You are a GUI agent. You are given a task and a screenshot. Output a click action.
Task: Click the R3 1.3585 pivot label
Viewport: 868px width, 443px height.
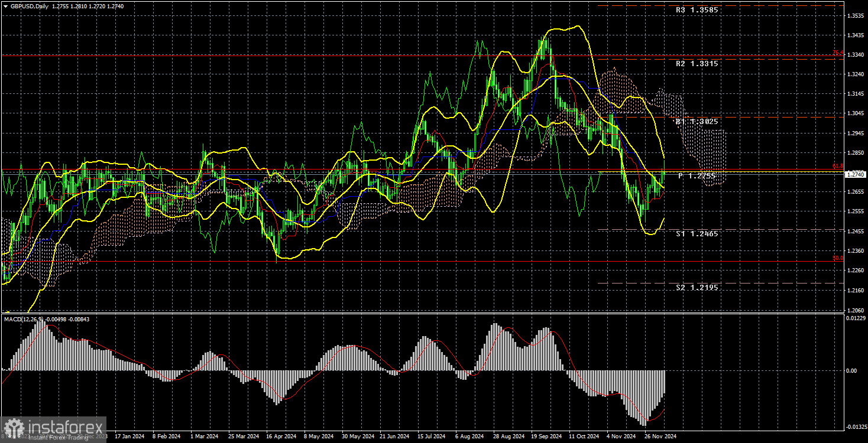pos(698,10)
